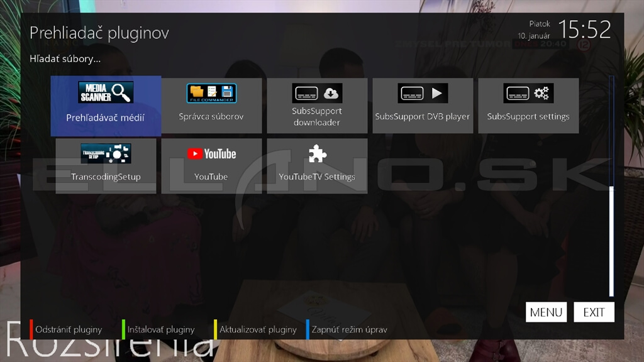
Task: Select the Správca súborov tile label
Action: click(211, 116)
